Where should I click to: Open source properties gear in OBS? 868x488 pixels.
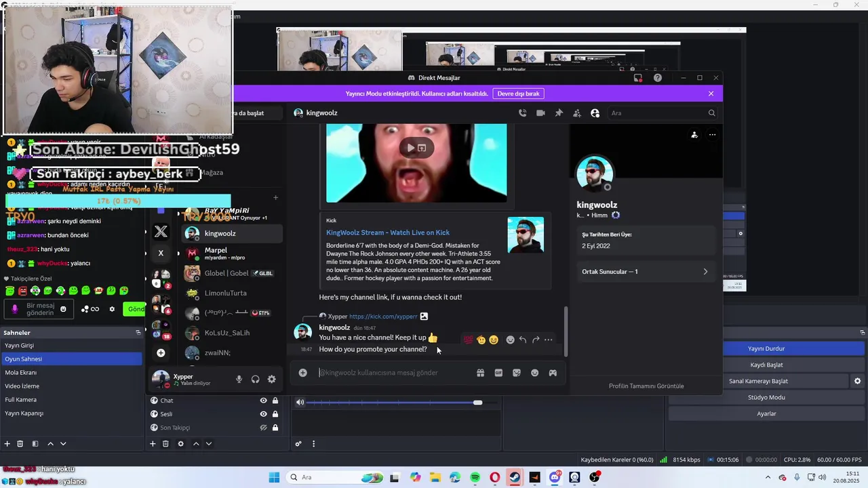point(180,444)
